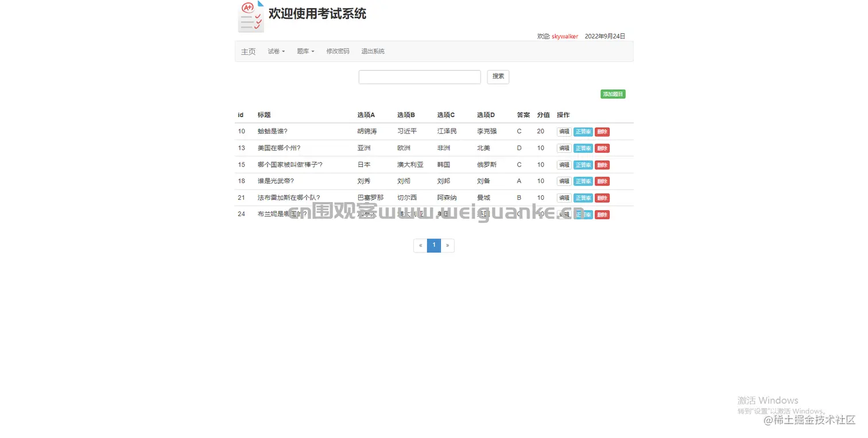Click 编辑 for question 21 法布雷加斯
Screen dimensions: 868x438
(564, 198)
